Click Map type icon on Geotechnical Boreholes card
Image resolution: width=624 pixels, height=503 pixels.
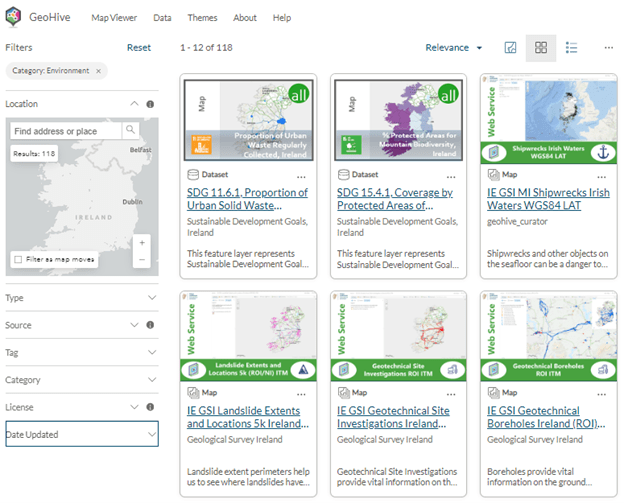pyautogui.click(x=493, y=393)
